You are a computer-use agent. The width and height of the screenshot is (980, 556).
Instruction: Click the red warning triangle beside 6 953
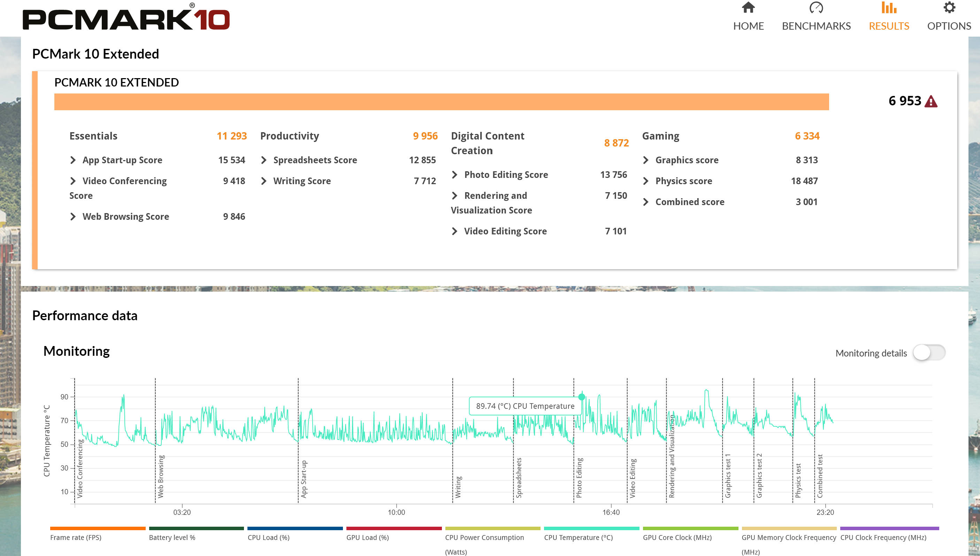931,101
